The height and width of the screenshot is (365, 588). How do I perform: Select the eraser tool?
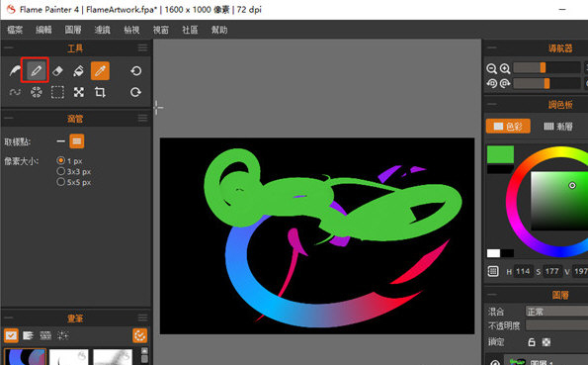(57, 70)
